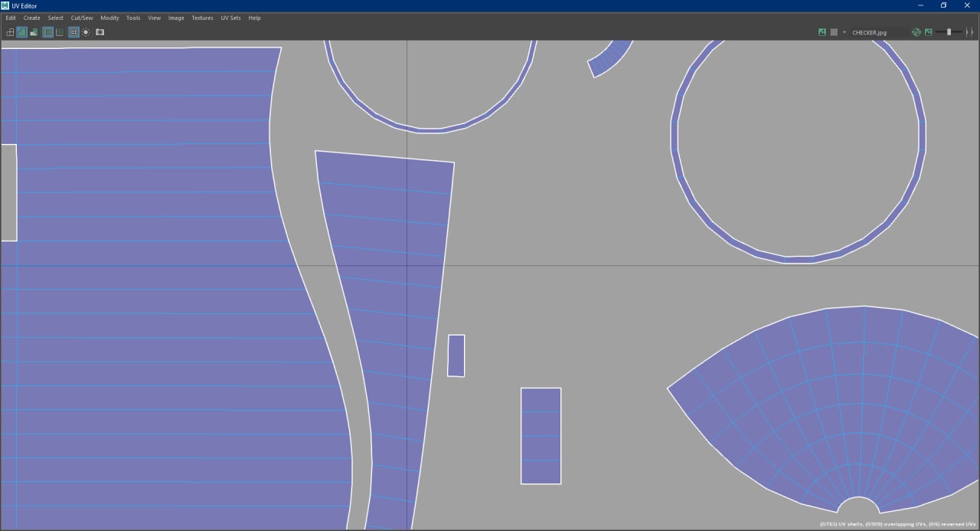980x531 pixels.
Task: Toggle the dim image icon
Action: 929,32
